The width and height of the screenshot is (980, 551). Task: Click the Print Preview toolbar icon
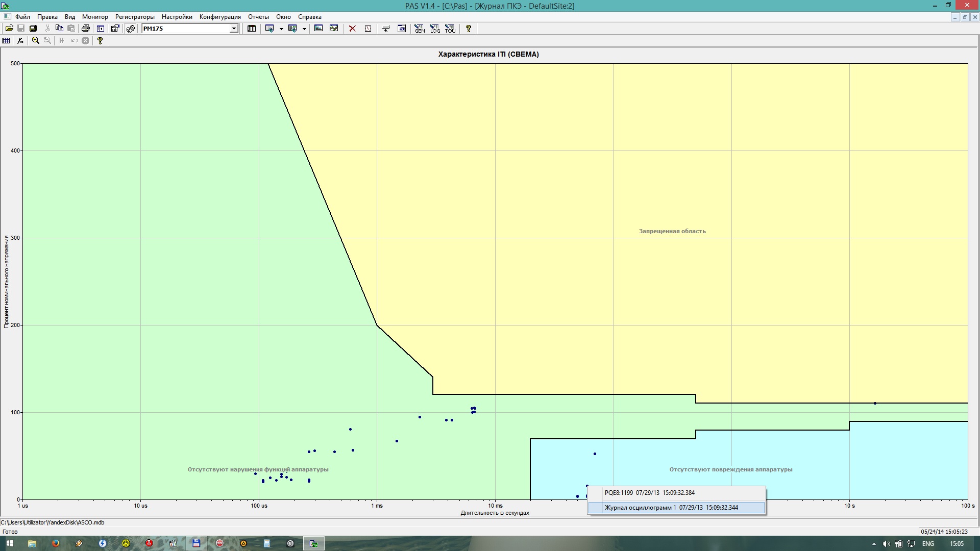pos(101,29)
